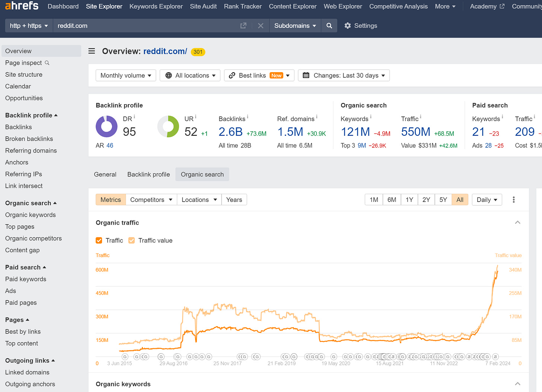Collapse the Organic traffic section
Screen dimensions: 542x392
click(x=517, y=222)
